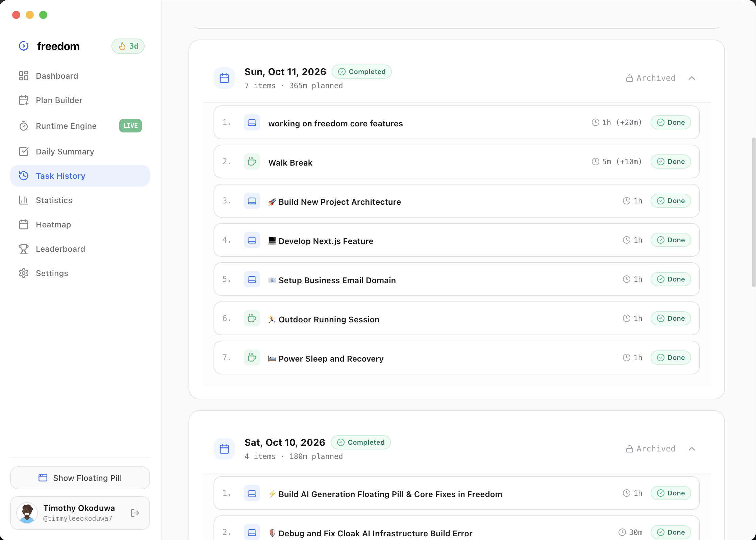
Task: Click coffee cup icon on Walk Break row
Action: (252, 162)
